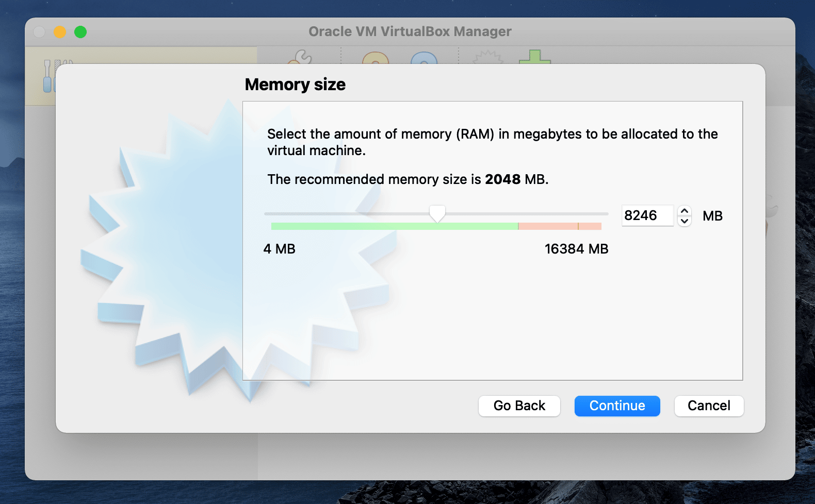Screen dimensions: 815x504
Task: Click the 16384 MB label
Action: tap(576, 249)
